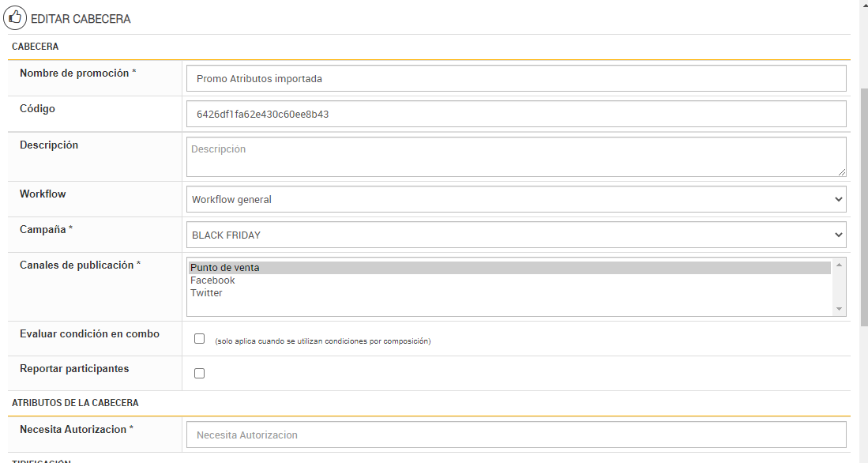868x463 pixels.
Task: Click the channels list scroll-down arrow
Action: 839,309
